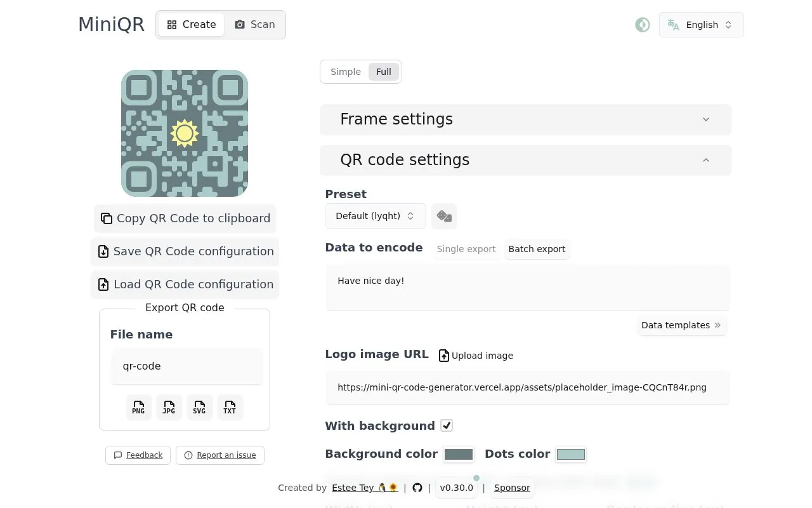Image resolution: width=812 pixels, height=508 pixels.
Task: Open the Preset dropdown
Action: [375, 216]
